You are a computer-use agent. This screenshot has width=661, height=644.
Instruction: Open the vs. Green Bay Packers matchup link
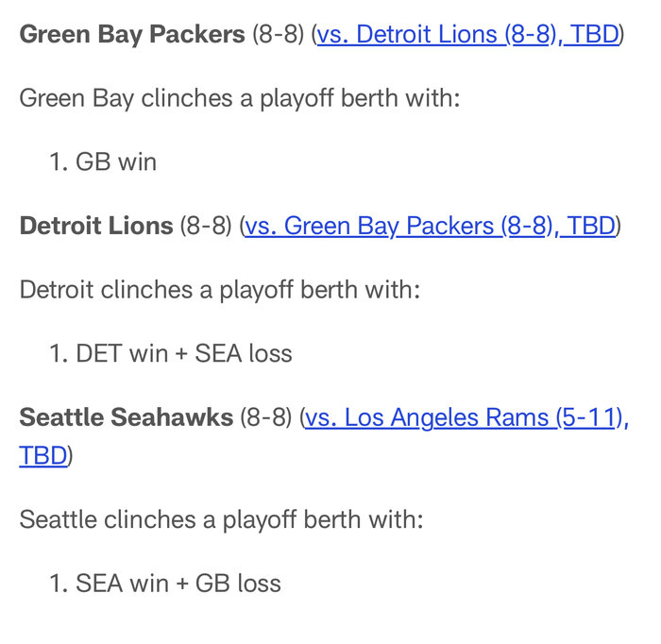click(430, 227)
